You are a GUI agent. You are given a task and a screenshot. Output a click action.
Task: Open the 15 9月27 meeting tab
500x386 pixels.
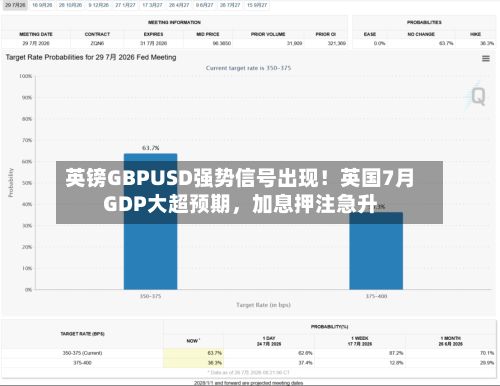point(257,5)
